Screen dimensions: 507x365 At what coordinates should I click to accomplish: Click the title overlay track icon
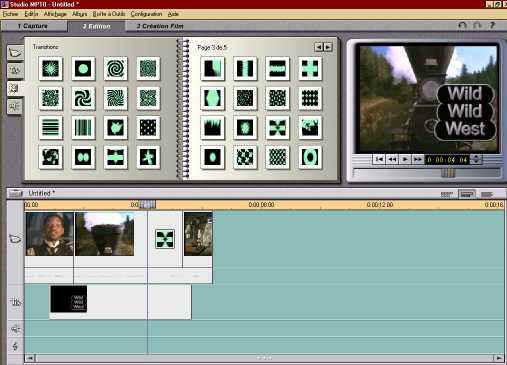point(15,302)
